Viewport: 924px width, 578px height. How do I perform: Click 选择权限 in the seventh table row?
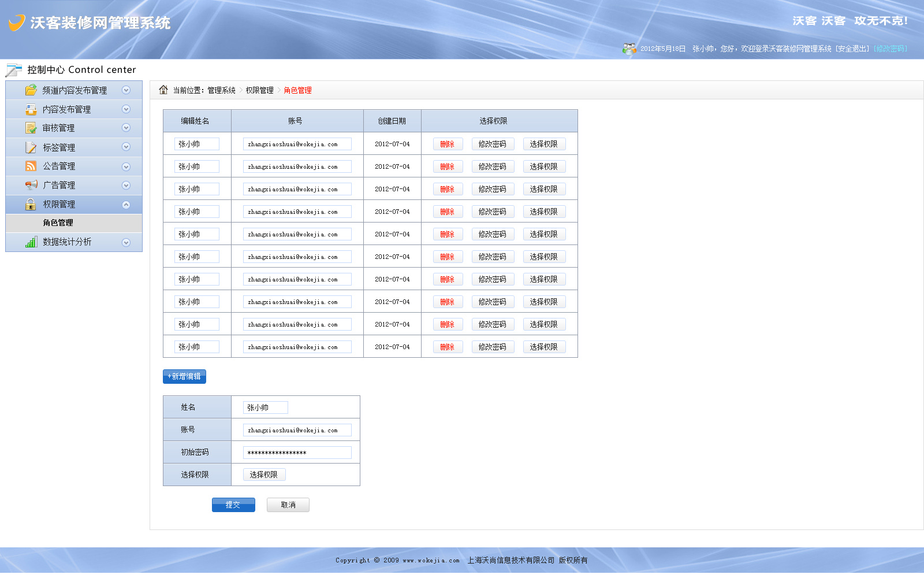point(544,279)
